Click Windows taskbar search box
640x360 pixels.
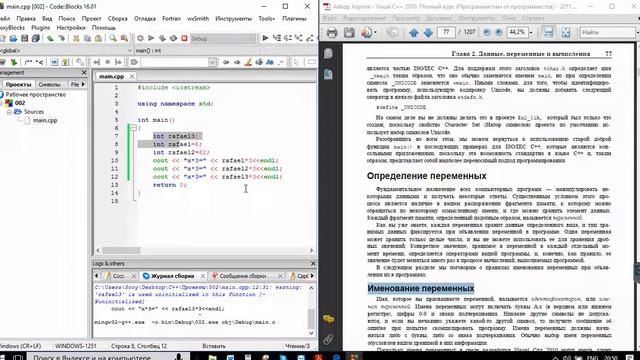click(108, 357)
